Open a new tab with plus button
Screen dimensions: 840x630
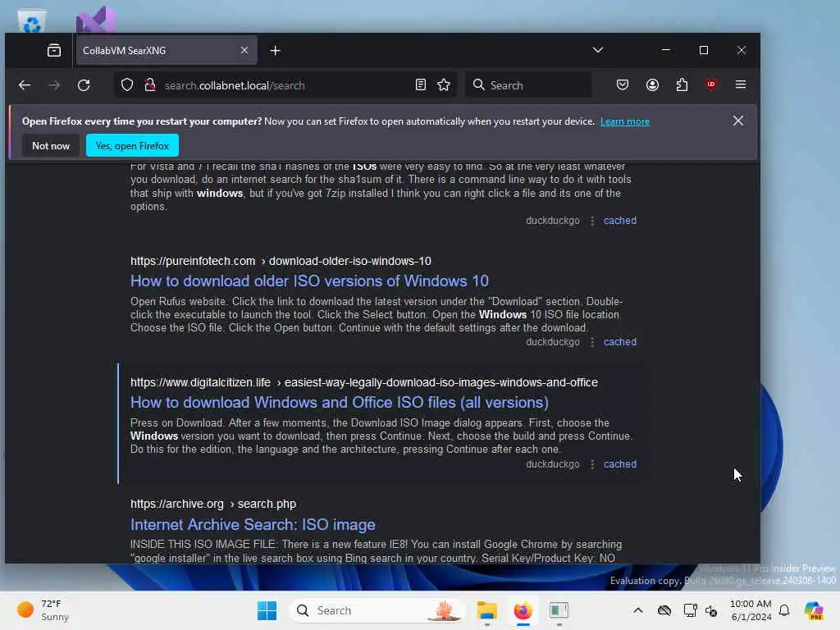(x=276, y=50)
